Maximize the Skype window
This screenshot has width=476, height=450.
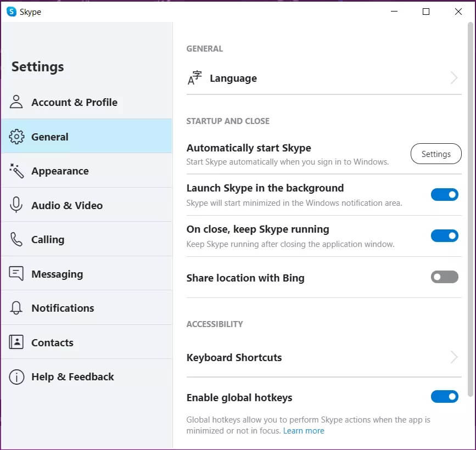pyautogui.click(x=426, y=12)
